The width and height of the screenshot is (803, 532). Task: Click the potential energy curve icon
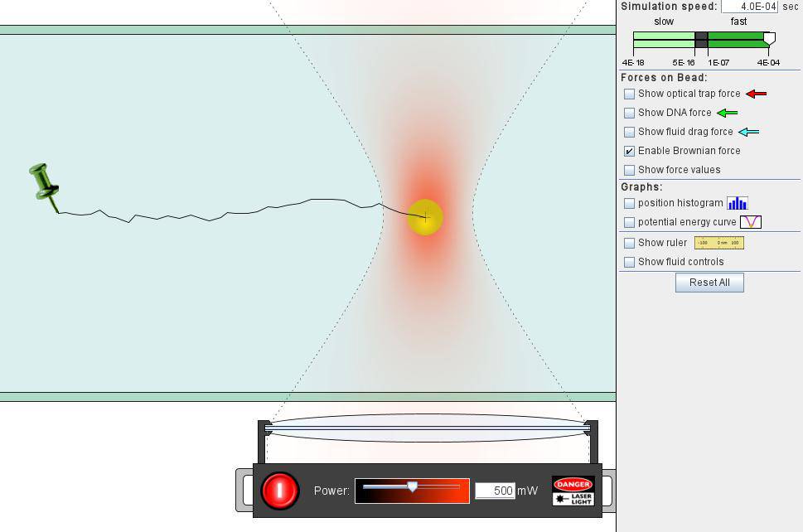coord(750,222)
